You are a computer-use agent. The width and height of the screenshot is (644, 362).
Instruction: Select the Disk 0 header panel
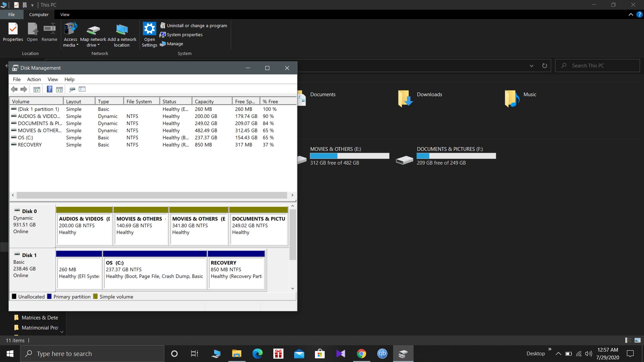point(32,226)
